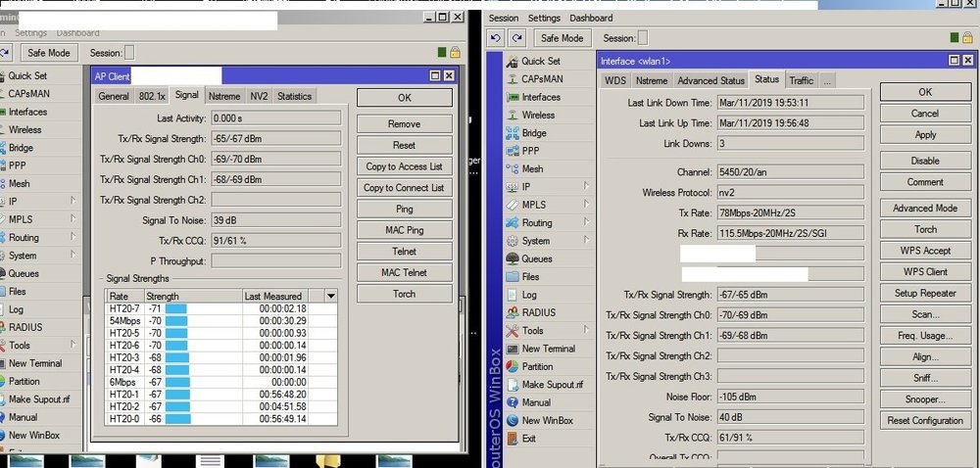This screenshot has width=980, height=468.
Task: Switch to the Statistics tab in AP Client
Action: pyautogui.click(x=294, y=96)
